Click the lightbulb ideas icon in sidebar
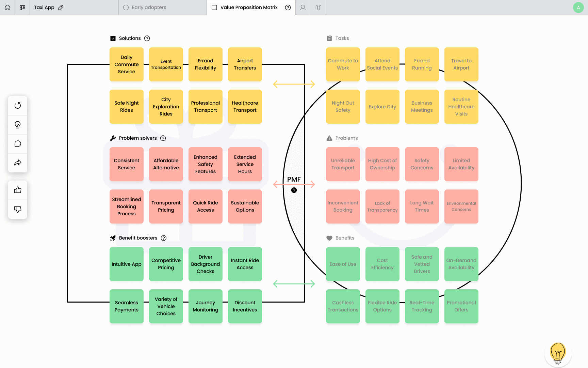This screenshot has width=588, height=368. click(x=18, y=125)
